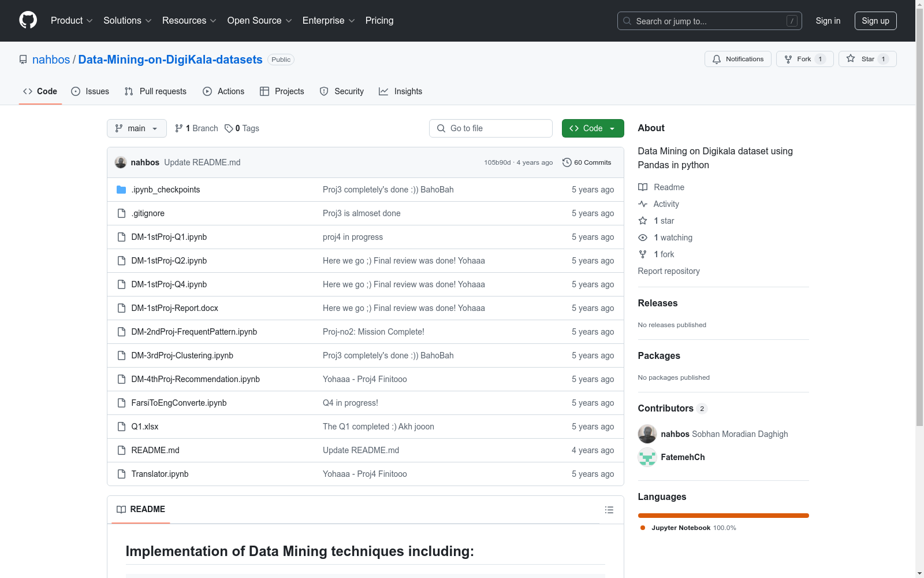Expand the Solutions menu
This screenshot has height=578, width=924.
pos(128,21)
